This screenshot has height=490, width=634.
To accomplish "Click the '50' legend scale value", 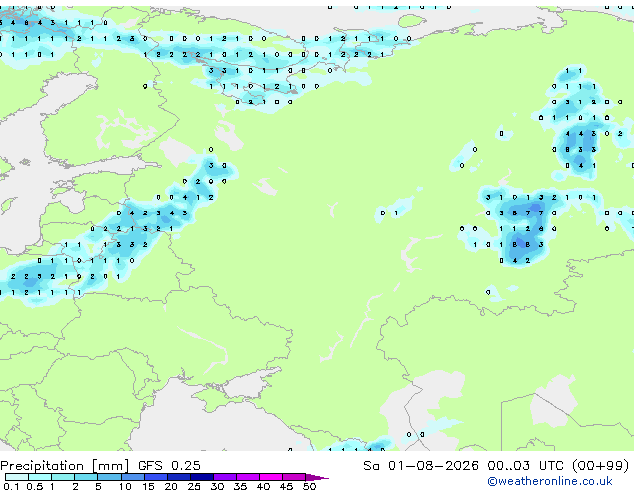I will pos(310,486).
